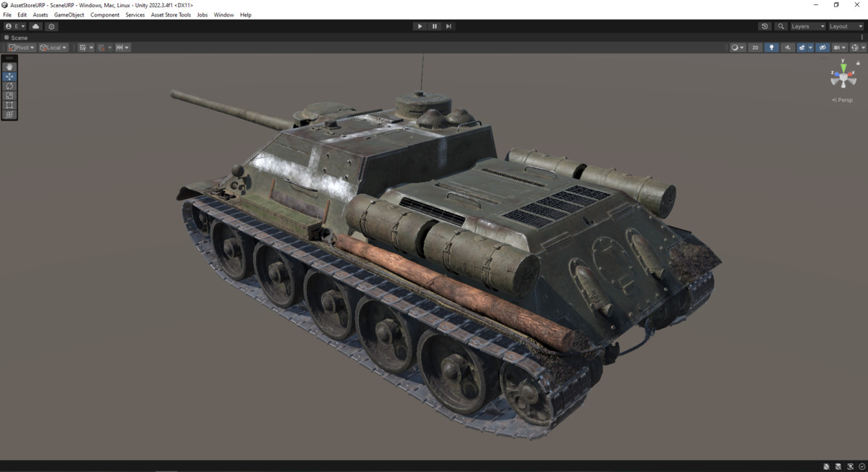Toggle 2D scene view mode
The height and width of the screenshot is (472, 868).
point(755,48)
